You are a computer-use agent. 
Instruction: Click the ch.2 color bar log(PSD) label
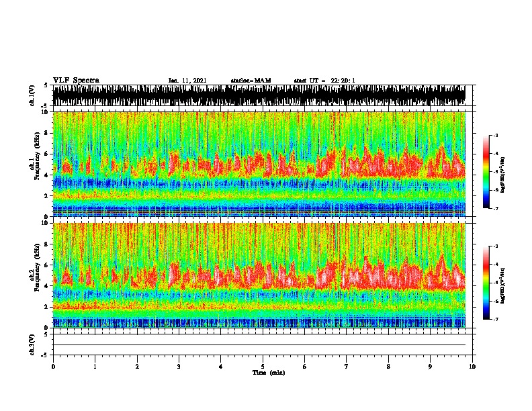502,285
